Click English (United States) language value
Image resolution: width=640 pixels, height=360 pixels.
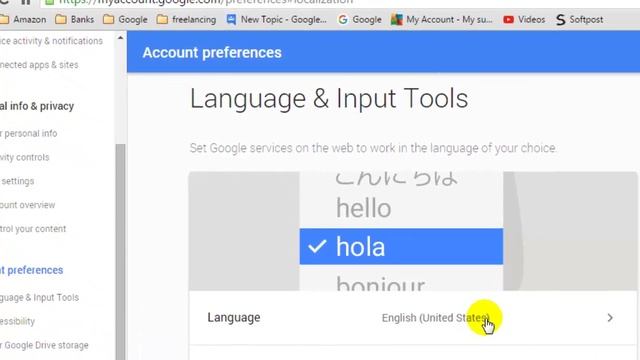[x=435, y=318]
